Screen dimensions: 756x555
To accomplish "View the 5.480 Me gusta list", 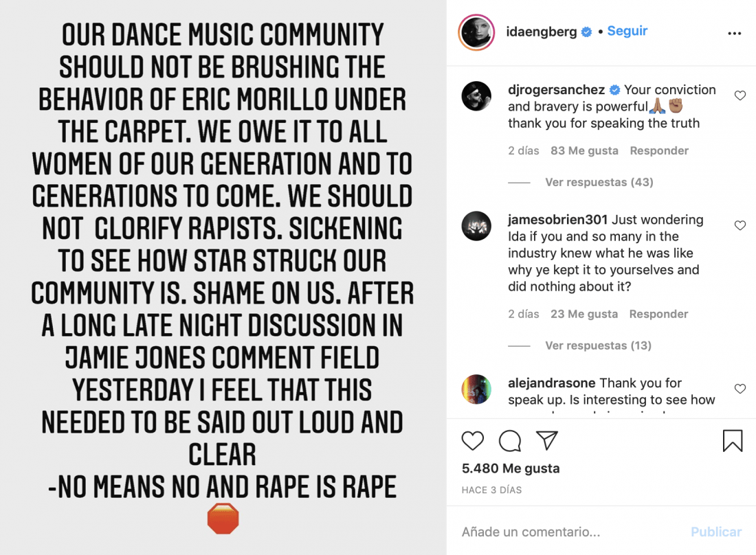I will tap(511, 468).
